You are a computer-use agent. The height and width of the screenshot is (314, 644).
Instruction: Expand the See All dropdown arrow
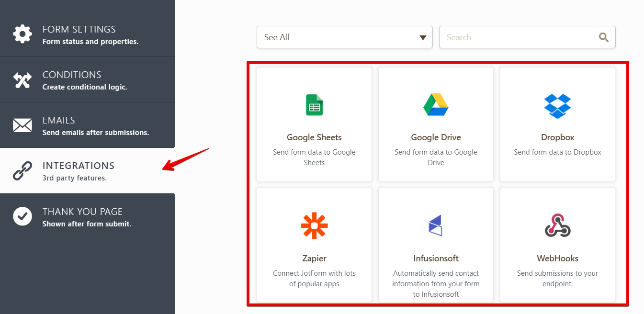[423, 37]
